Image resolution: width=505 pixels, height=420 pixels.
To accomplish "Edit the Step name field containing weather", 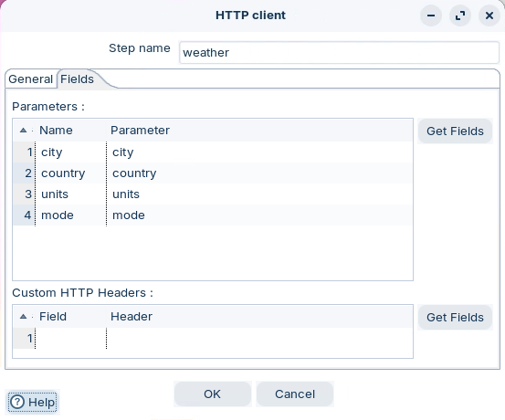I will click(x=339, y=53).
